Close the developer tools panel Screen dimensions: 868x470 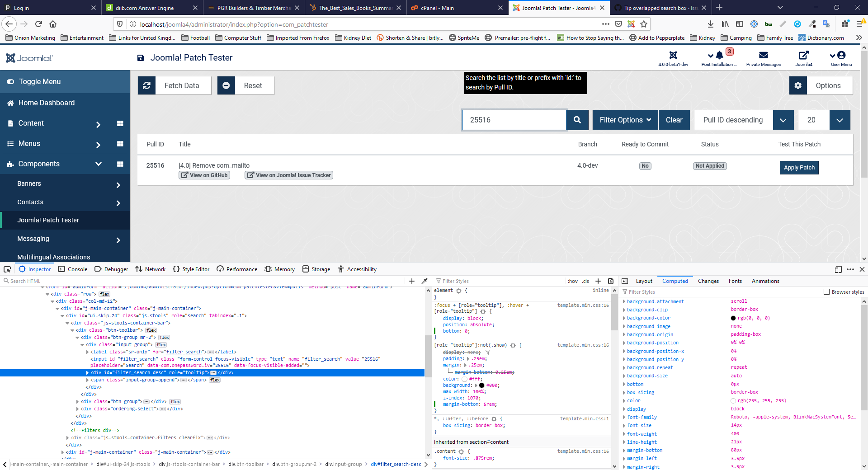click(862, 269)
